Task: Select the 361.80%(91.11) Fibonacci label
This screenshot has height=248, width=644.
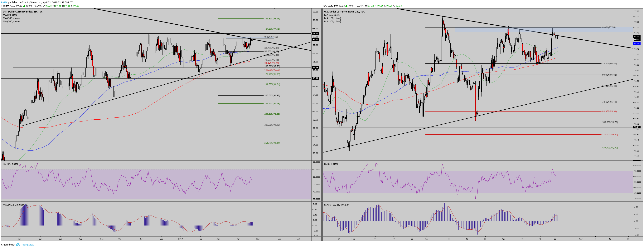Action: [x=272, y=143]
